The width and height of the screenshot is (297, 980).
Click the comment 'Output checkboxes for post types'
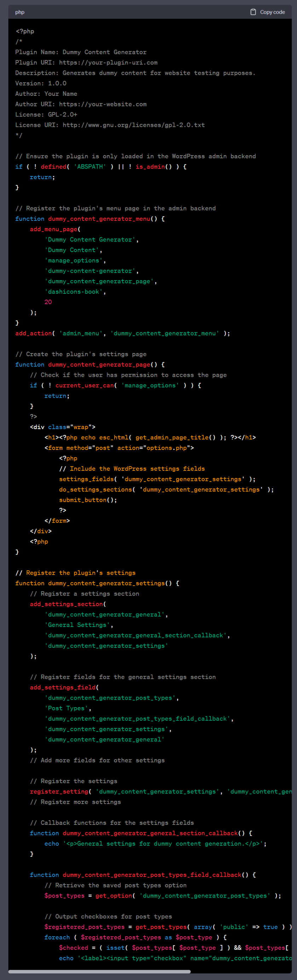click(108, 917)
